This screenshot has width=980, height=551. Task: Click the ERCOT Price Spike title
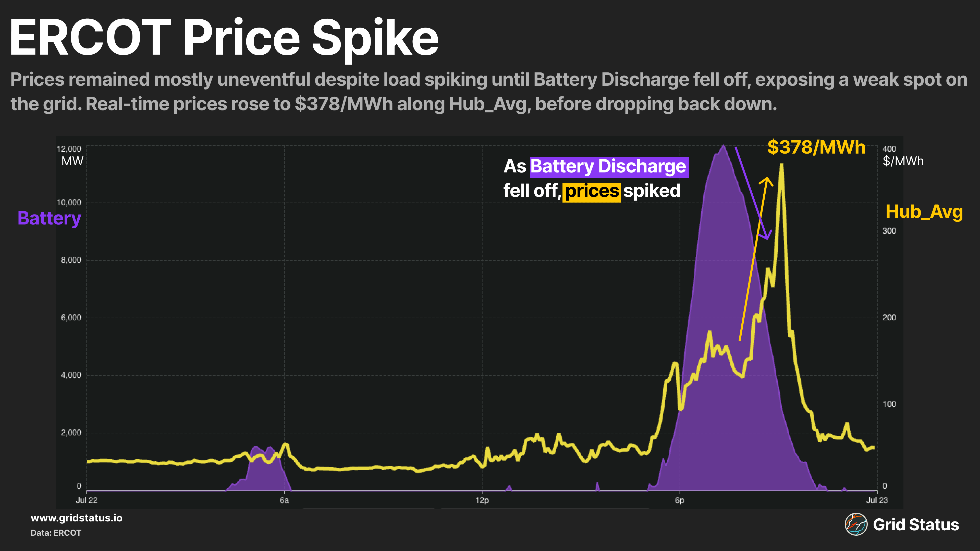coord(224,39)
